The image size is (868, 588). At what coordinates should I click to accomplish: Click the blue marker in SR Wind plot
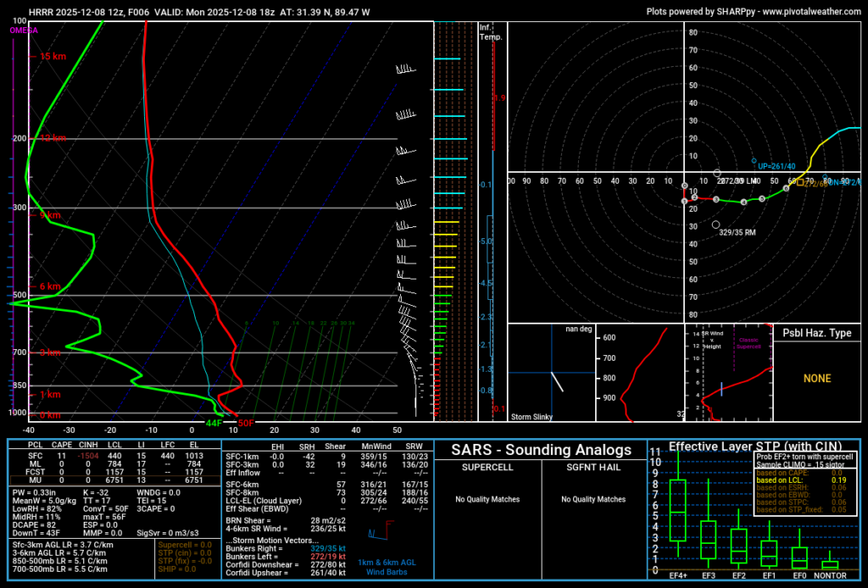coord(721,388)
